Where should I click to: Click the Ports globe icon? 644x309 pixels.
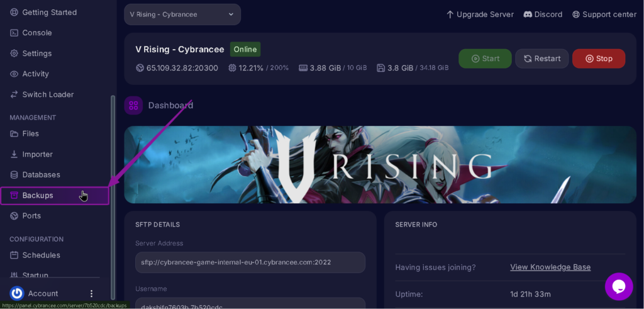pos(14,216)
